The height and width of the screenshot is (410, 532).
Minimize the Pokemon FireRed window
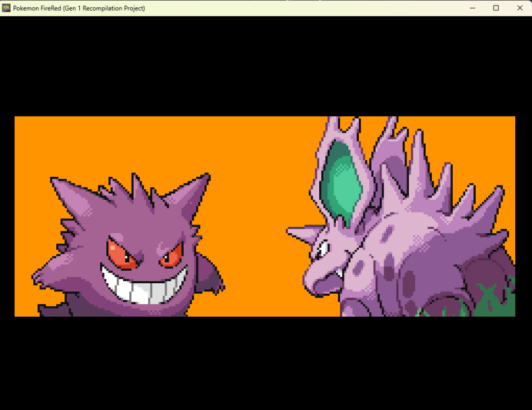point(472,8)
